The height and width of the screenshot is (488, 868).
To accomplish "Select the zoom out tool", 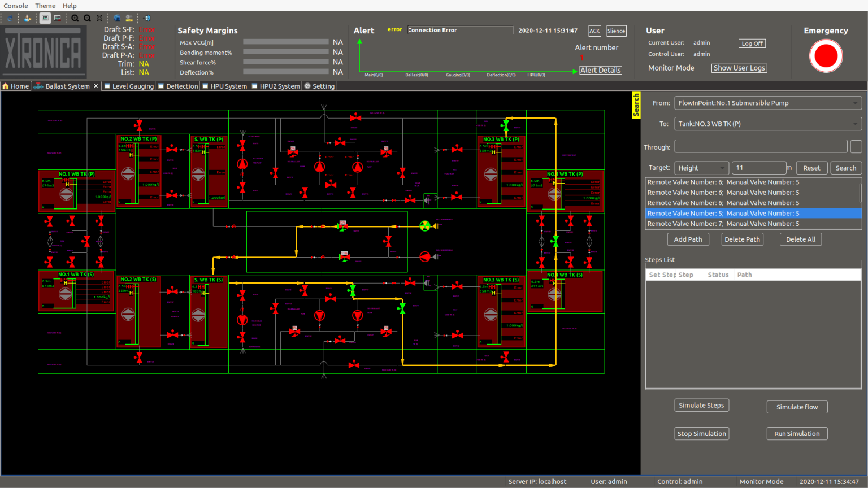I will tap(86, 18).
